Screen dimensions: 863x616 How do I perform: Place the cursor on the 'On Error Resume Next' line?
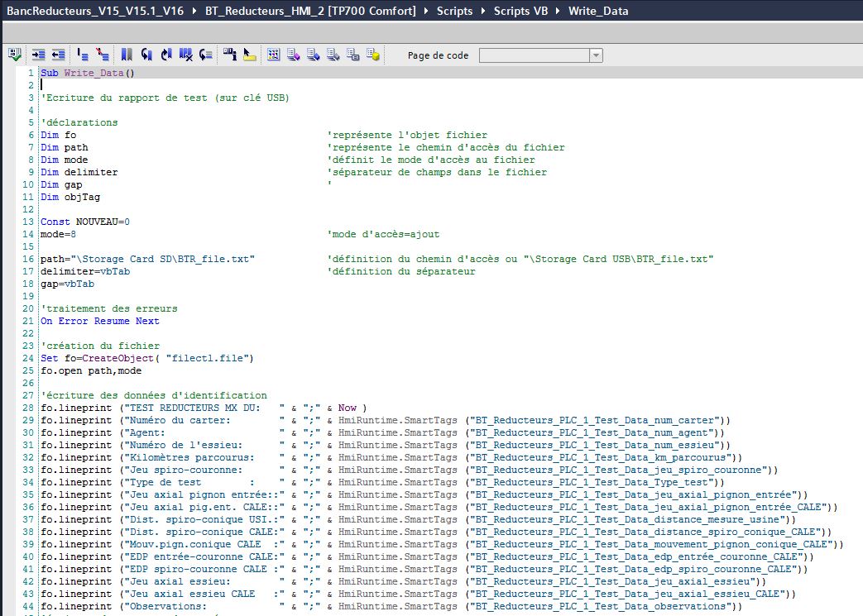coord(100,321)
